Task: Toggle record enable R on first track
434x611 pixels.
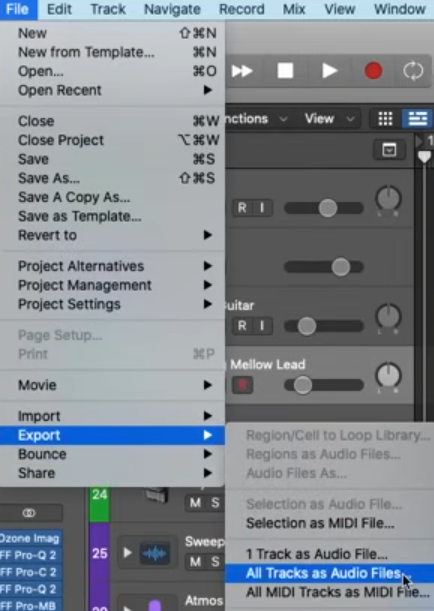Action: click(242, 208)
